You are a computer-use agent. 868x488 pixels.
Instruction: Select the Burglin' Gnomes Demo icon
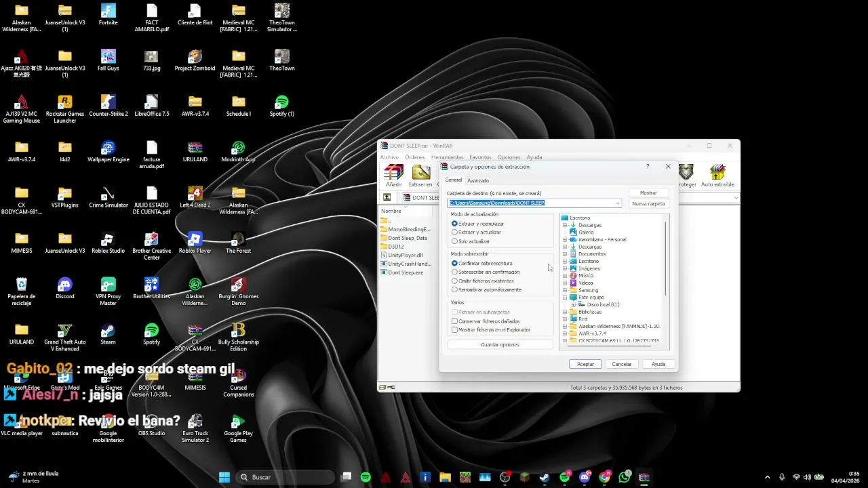coord(239,291)
